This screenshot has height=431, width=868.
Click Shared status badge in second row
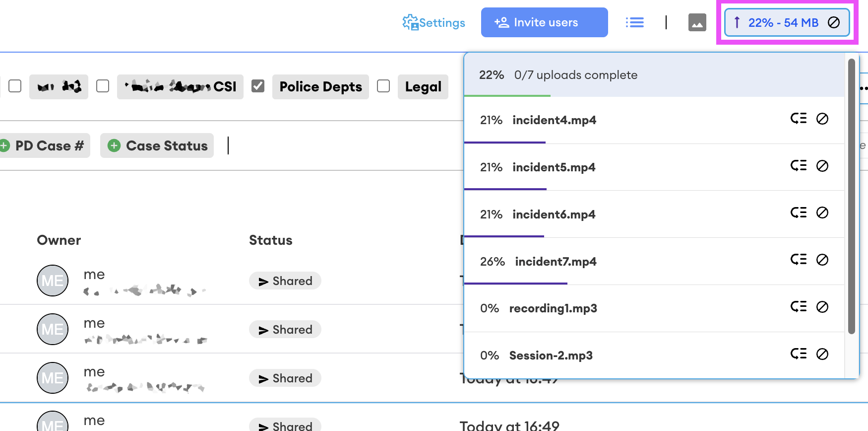pos(285,330)
